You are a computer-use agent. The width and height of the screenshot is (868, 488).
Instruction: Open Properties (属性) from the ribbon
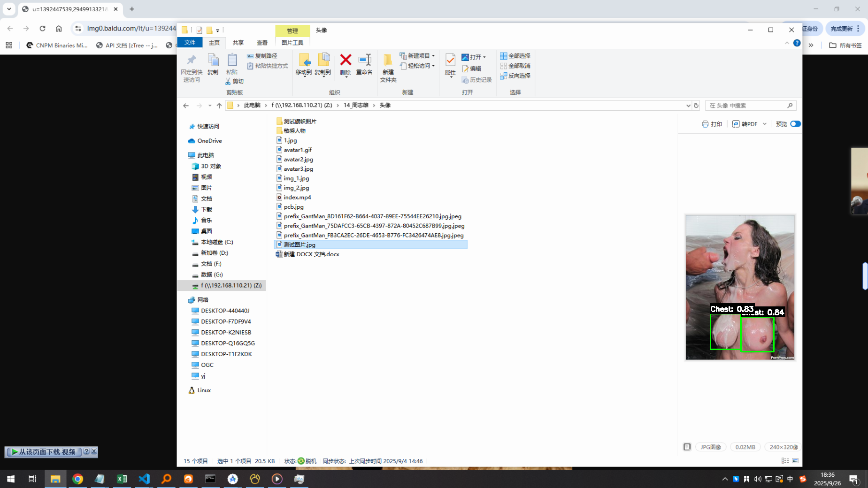point(450,61)
